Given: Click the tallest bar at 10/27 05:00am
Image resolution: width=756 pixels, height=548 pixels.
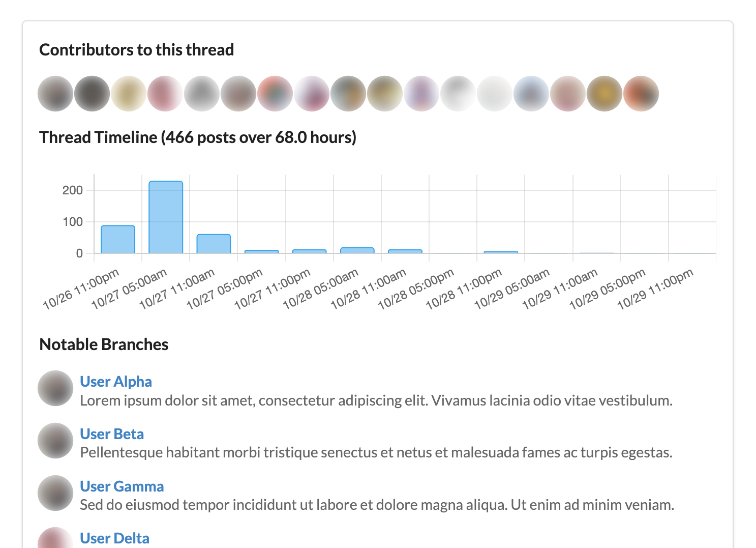Looking at the screenshot, I should [166, 217].
